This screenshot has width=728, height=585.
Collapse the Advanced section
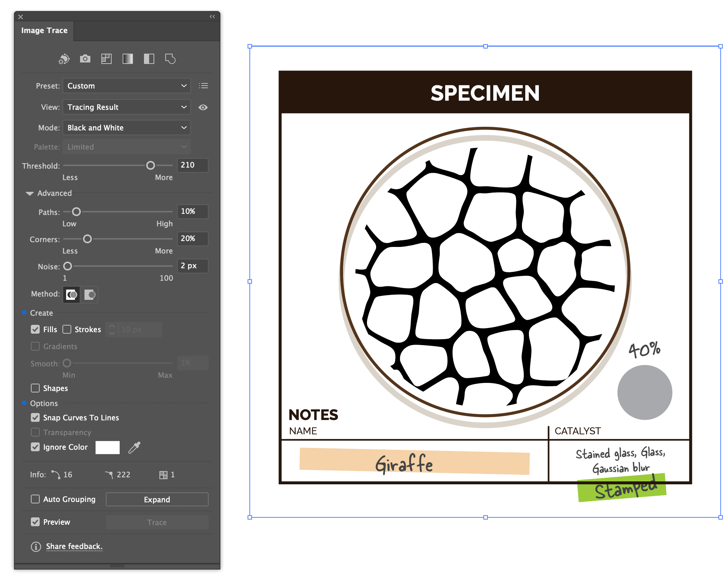click(x=30, y=193)
